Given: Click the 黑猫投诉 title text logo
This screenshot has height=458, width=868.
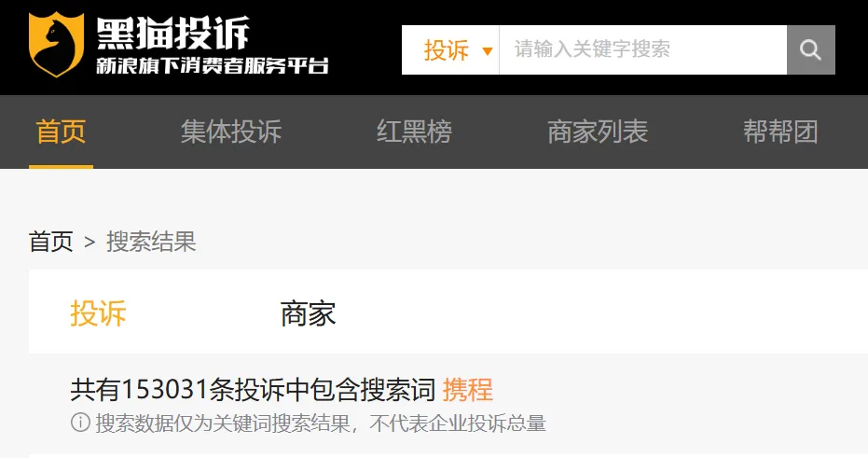Looking at the screenshot, I should [172, 33].
